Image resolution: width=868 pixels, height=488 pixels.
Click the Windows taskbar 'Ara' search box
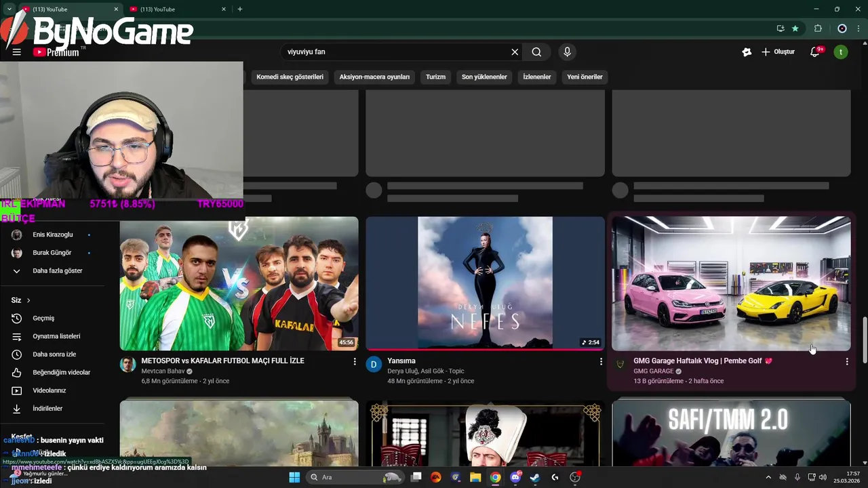354,477
